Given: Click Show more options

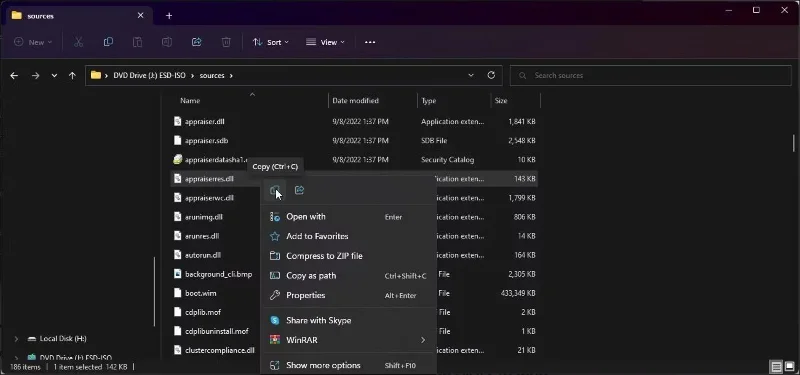Looking at the screenshot, I should (x=348, y=365).
